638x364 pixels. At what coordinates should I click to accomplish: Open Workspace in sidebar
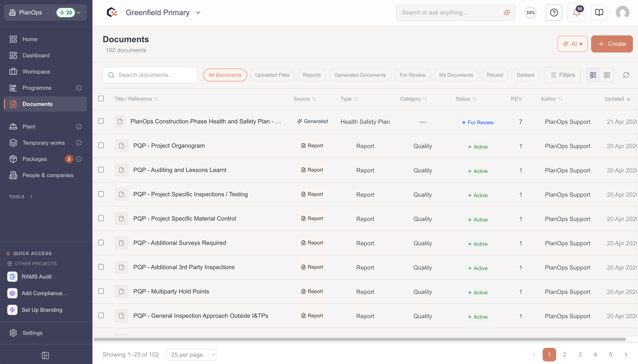45,72
